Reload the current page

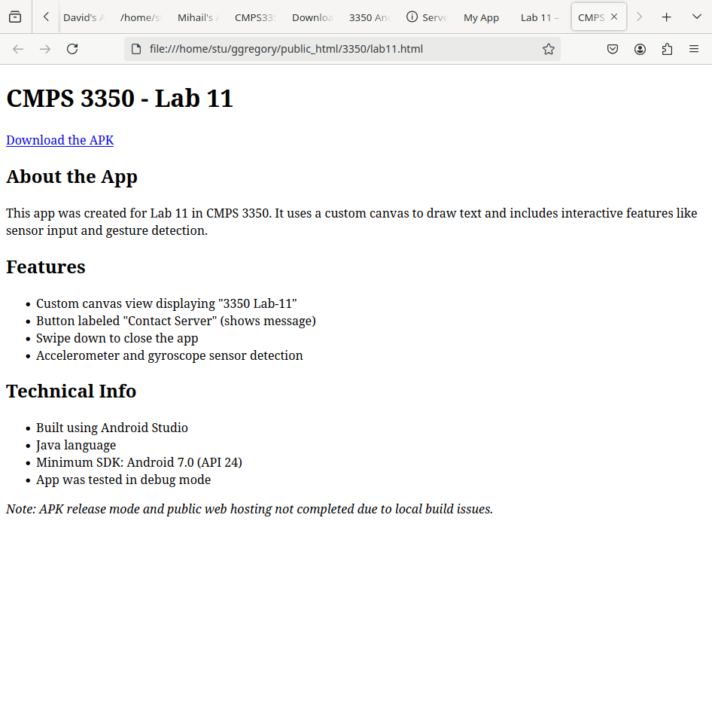(72, 49)
